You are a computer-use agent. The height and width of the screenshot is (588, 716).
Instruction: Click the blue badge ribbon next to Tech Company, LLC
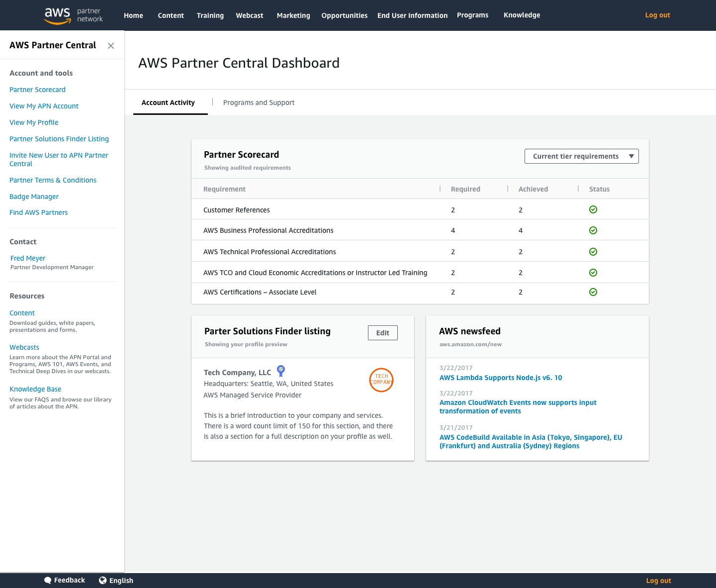[281, 371]
